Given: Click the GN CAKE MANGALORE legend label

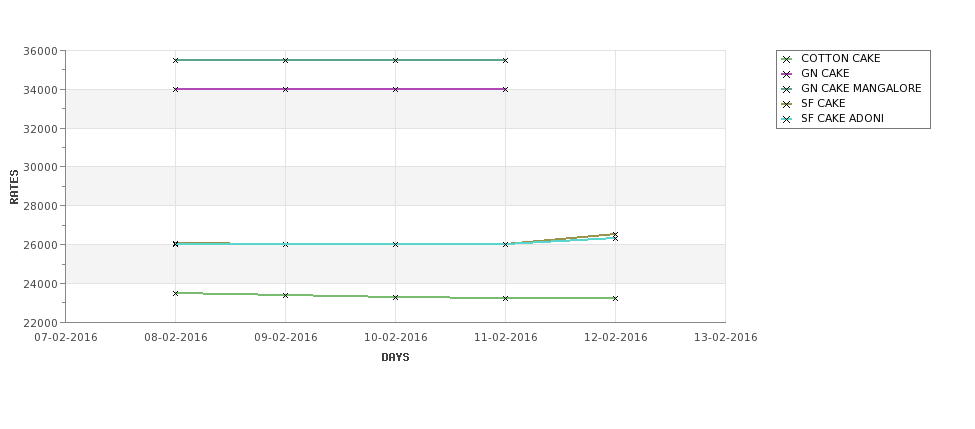Looking at the screenshot, I should click(861, 88).
